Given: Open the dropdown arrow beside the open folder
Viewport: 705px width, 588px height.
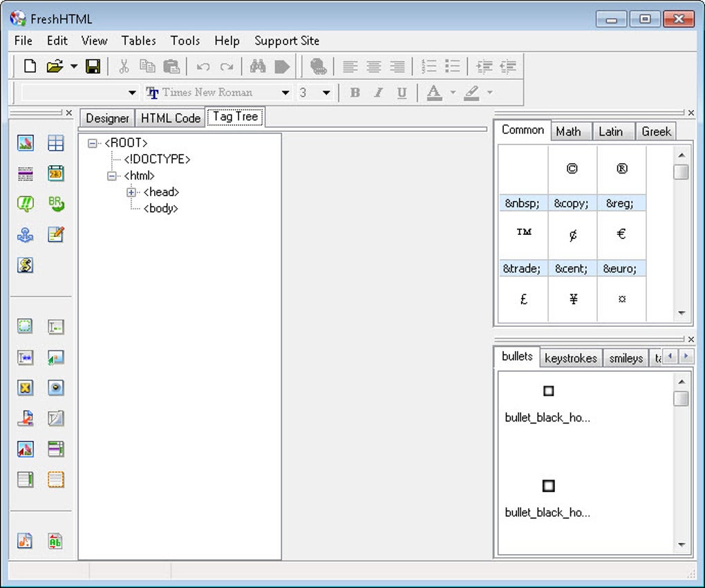Looking at the screenshot, I should (74, 66).
